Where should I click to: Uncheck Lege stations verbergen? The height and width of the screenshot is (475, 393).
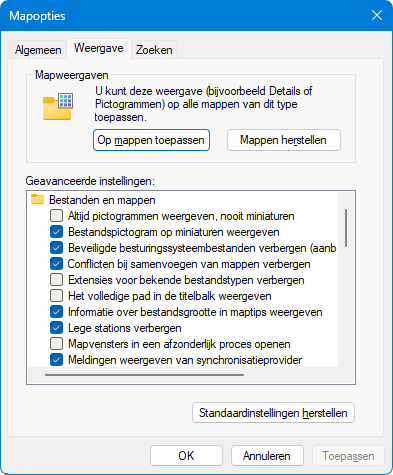pyautogui.click(x=57, y=328)
